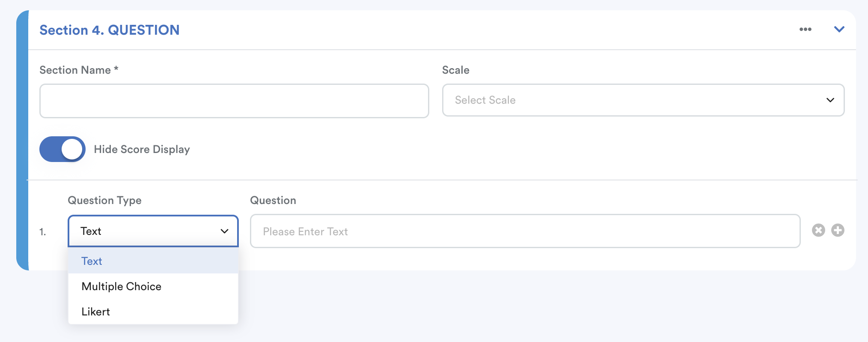868x342 pixels.
Task: Click the Please Enter Text question field
Action: 525,231
